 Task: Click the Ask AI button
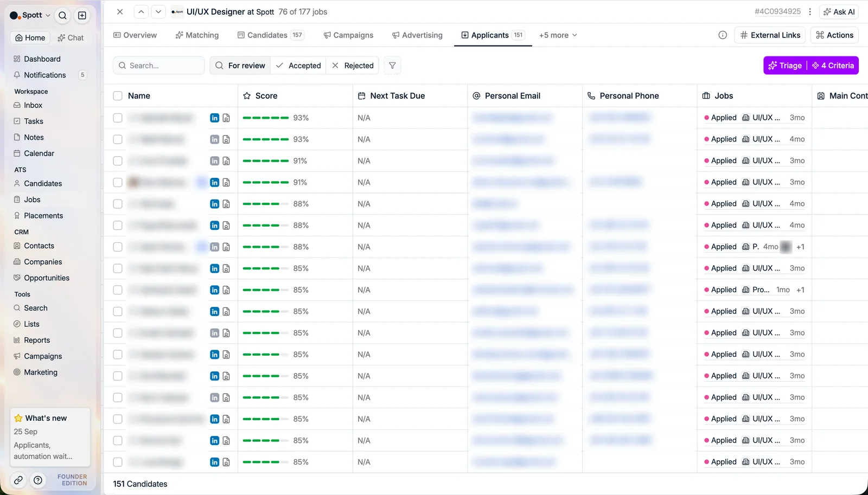click(x=839, y=12)
